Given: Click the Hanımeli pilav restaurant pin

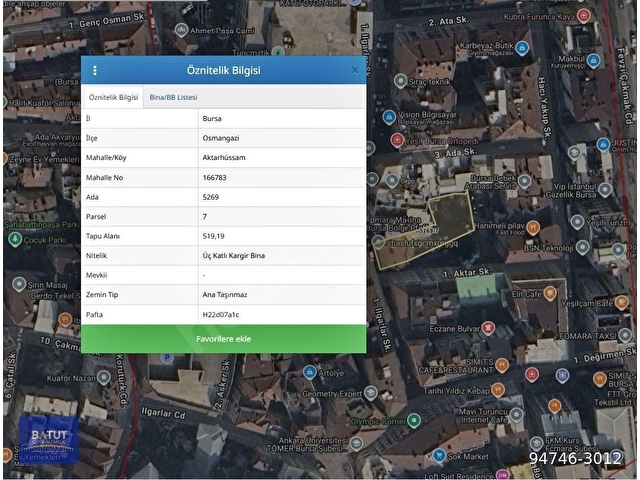Looking at the screenshot, I should pyautogui.click(x=533, y=227).
